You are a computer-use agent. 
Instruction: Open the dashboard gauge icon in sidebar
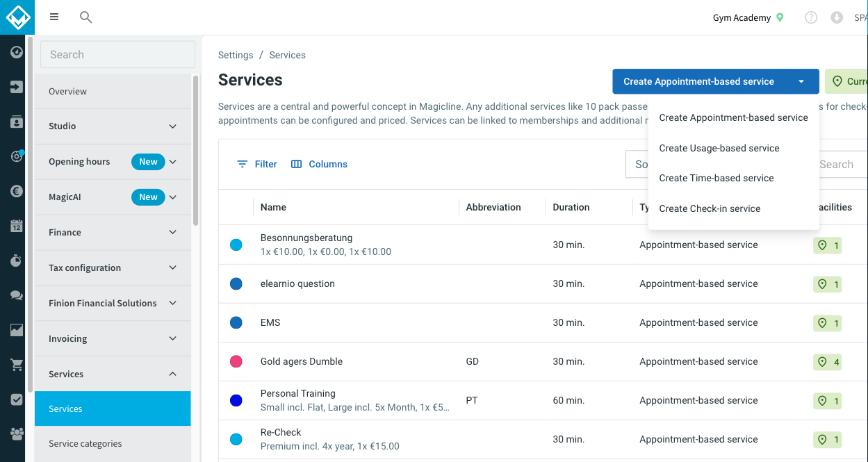click(x=17, y=52)
